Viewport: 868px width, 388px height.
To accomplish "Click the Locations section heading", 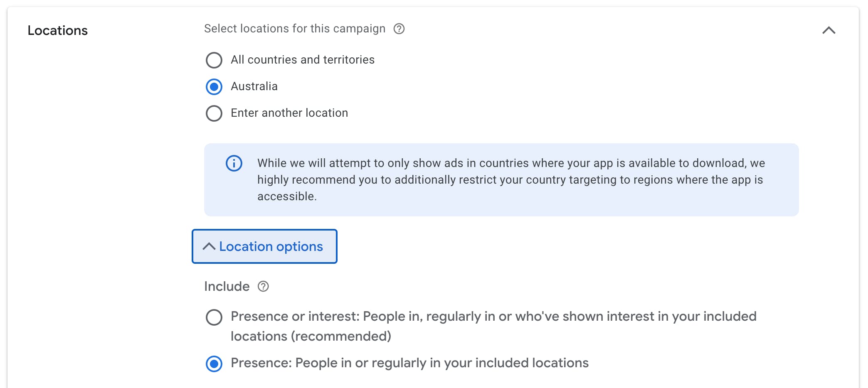I will pos(58,30).
